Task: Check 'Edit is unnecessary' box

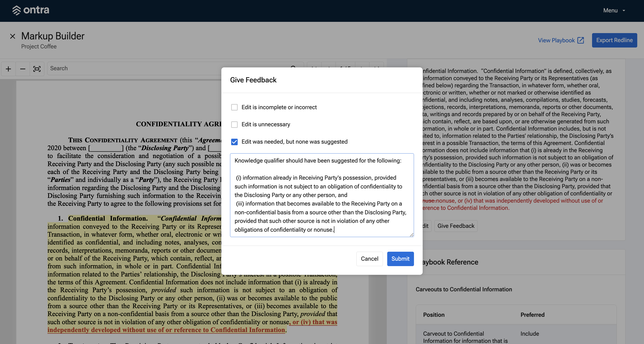Action: (x=234, y=124)
